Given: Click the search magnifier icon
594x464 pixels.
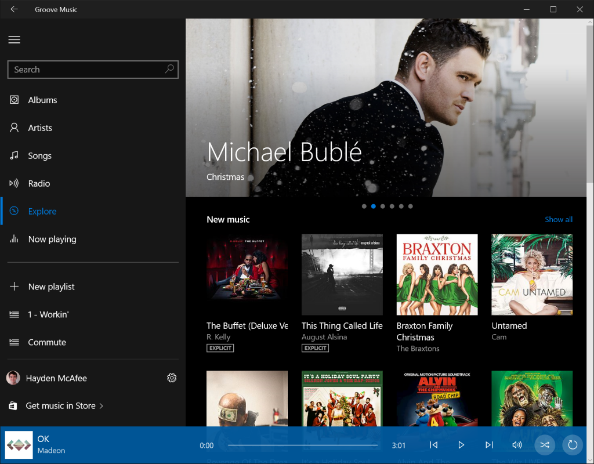Looking at the screenshot, I should click(169, 69).
